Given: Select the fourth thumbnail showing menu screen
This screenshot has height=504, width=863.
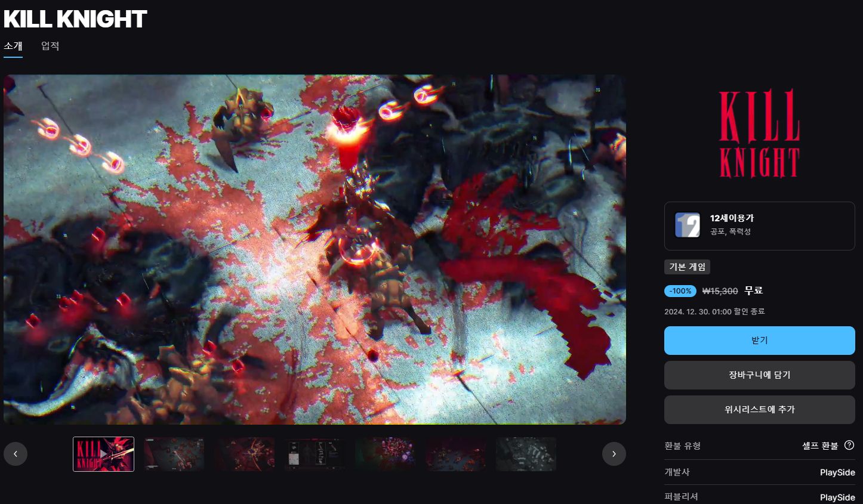Looking at the screenshot, I should point(315,454).
